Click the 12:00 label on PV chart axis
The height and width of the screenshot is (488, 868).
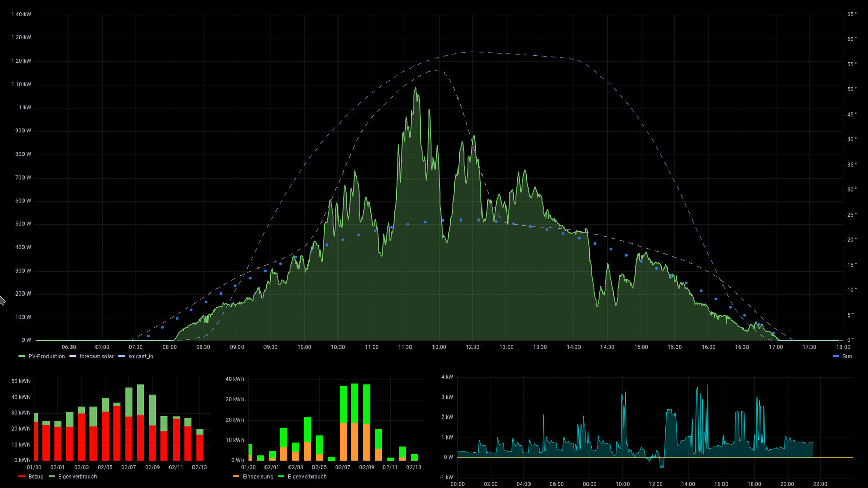point(439,347)
